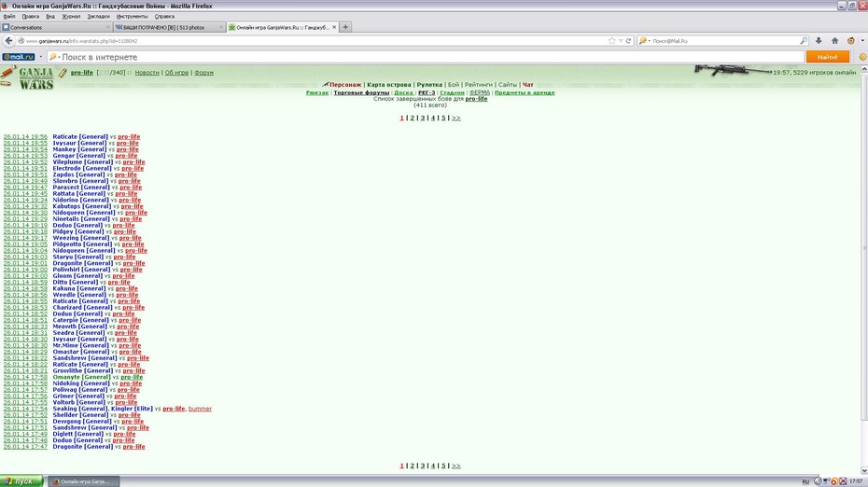Viewport: 868px width, 487px height.
Task: Go to page 5 in the lower pagination
Action: [x=443, y=466]
